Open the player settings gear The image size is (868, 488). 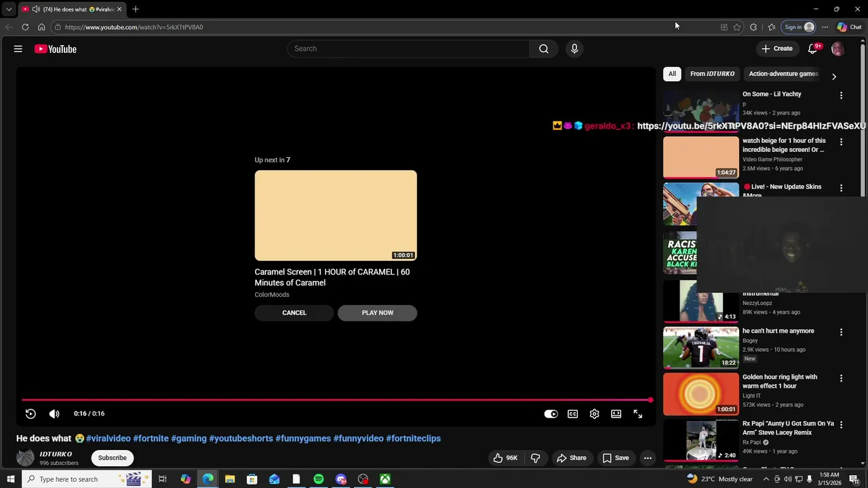(x=595, y=413)
